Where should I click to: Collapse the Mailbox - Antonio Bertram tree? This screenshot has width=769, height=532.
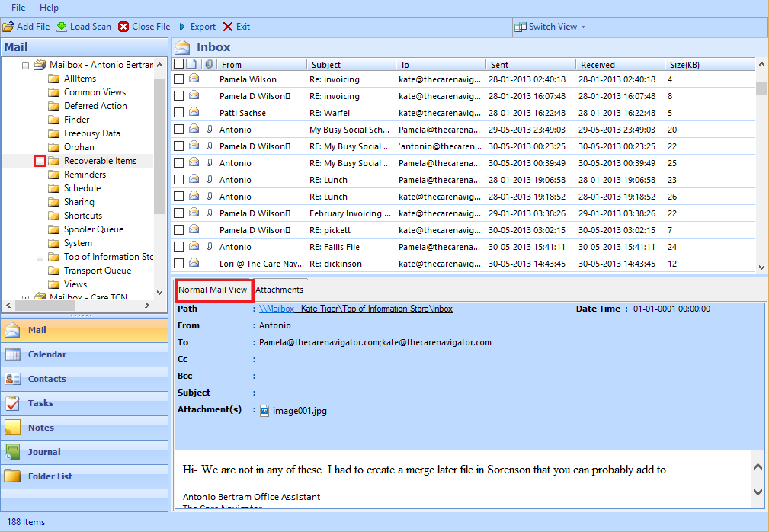pos(25,66)
